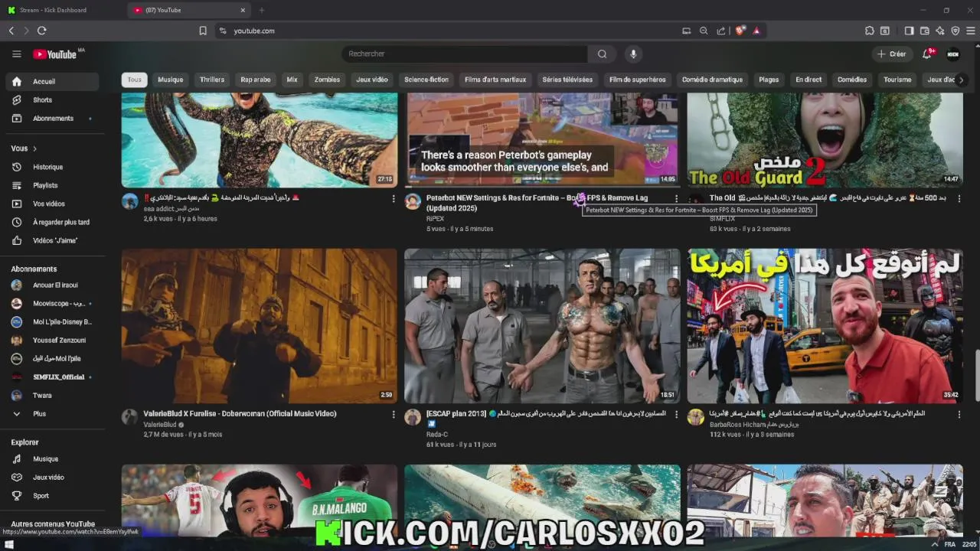Open the RIPEX channel link

point(435,219)
